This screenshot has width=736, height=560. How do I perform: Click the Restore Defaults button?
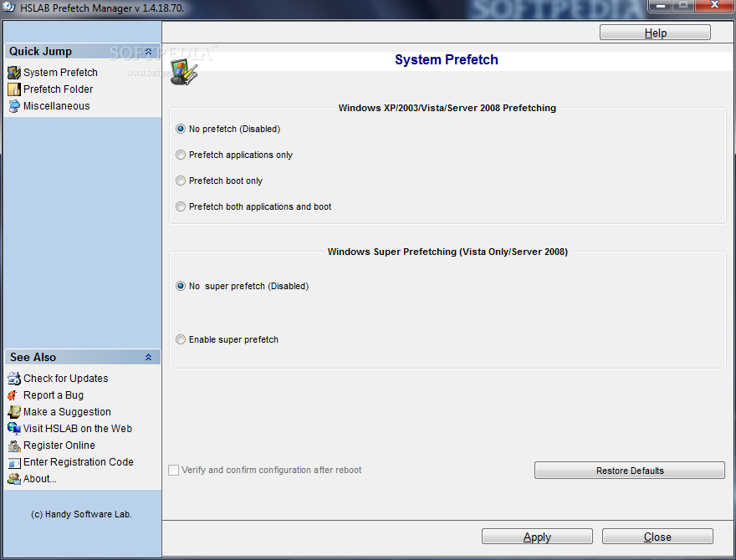coord(630,471)
